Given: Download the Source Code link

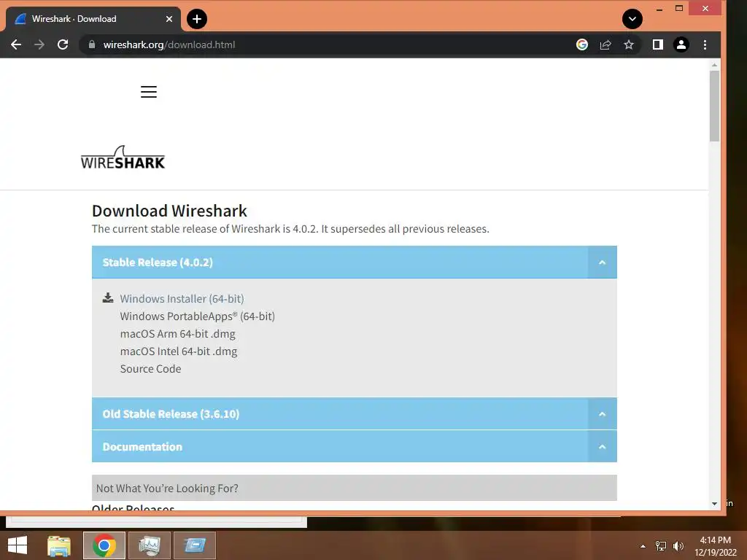Looking at the screenshot, I should click(x=150, y=368).
